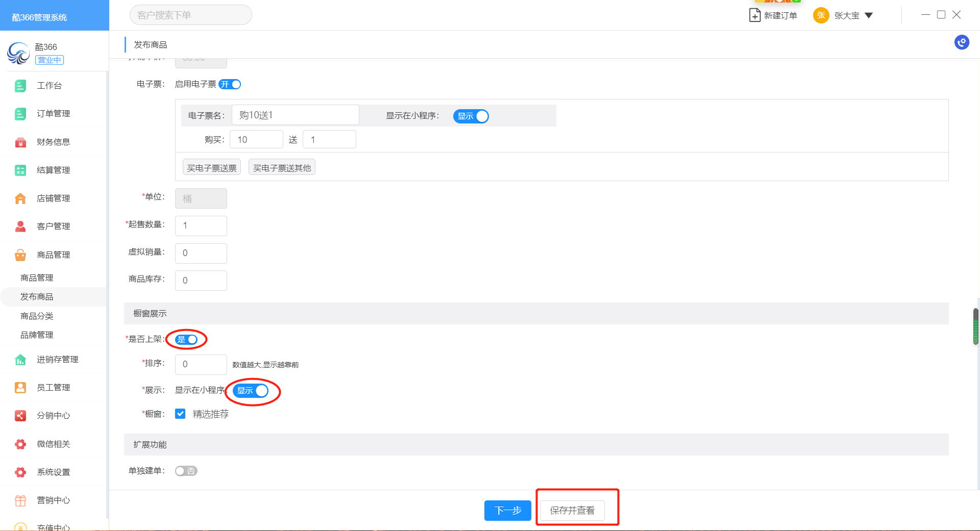980x531 pixels.
Task: Click the 店铺管理 house icon
Action: 20,198
